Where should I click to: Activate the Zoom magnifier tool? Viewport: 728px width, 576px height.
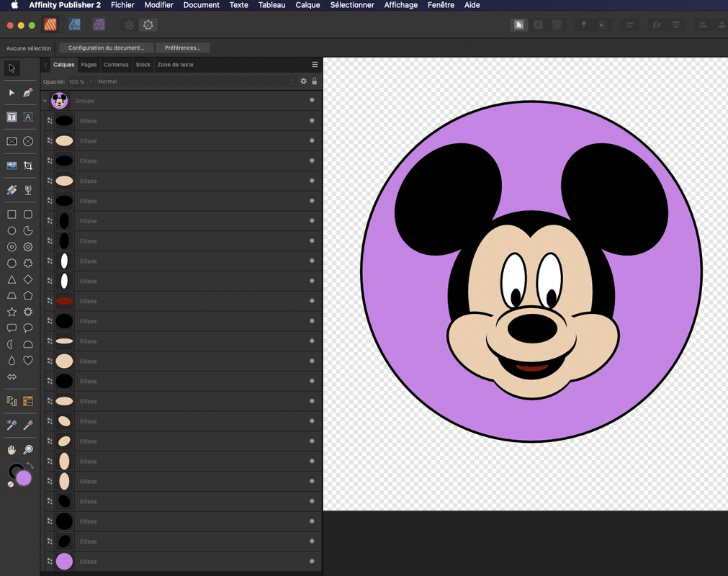(28, 449)
